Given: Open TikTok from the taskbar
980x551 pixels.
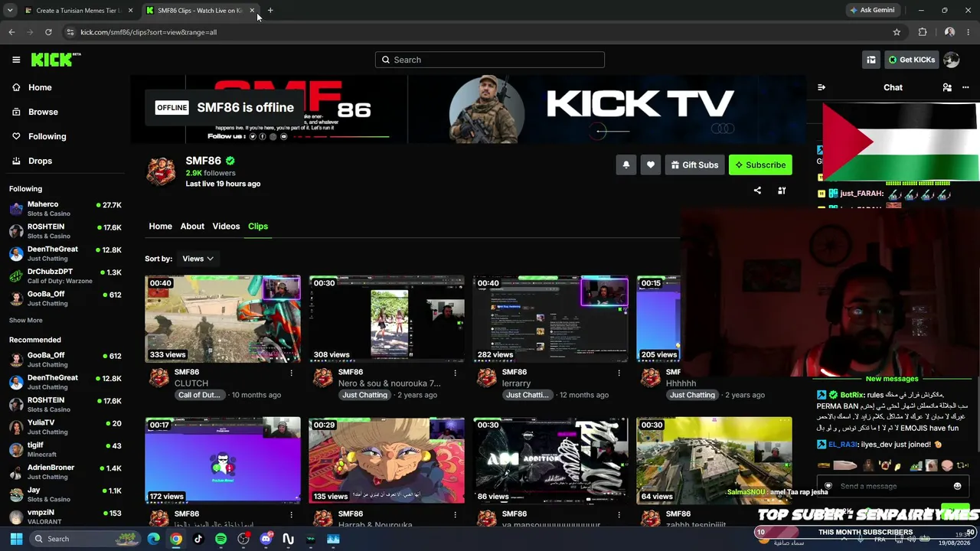Looking at the screenshot, I should pos(198,539).
